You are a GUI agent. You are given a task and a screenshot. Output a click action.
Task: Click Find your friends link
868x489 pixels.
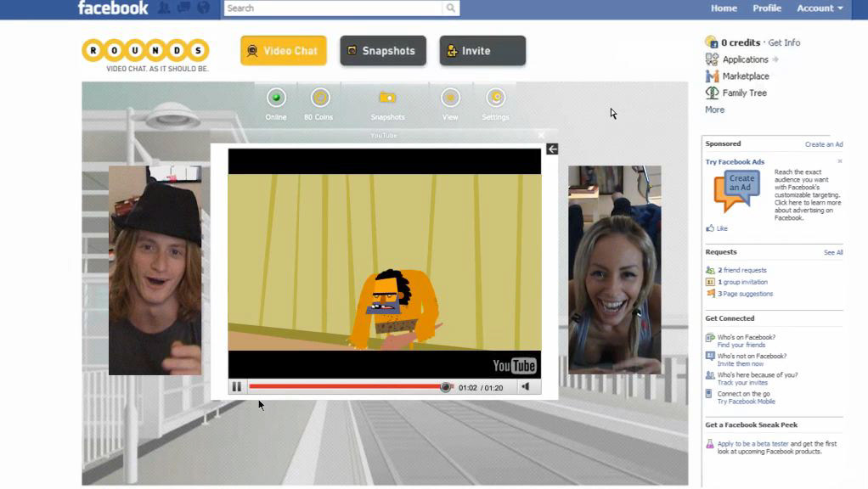pyautogui.click(x=741, y=346)
